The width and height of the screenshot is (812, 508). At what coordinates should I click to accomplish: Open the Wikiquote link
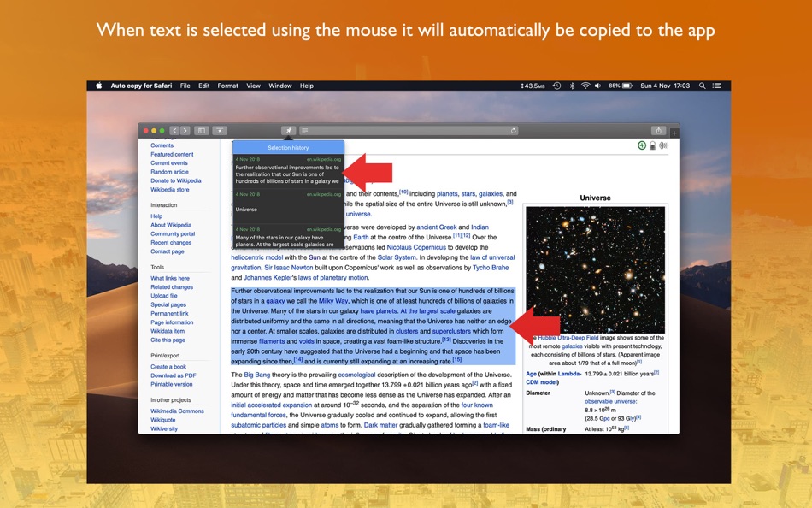point(163,420)
